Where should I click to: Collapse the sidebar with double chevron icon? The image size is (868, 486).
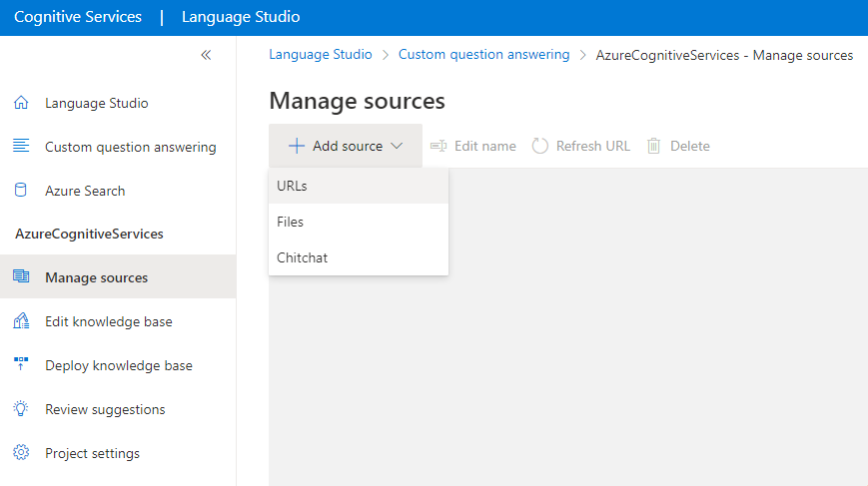(x=206, y=55)
